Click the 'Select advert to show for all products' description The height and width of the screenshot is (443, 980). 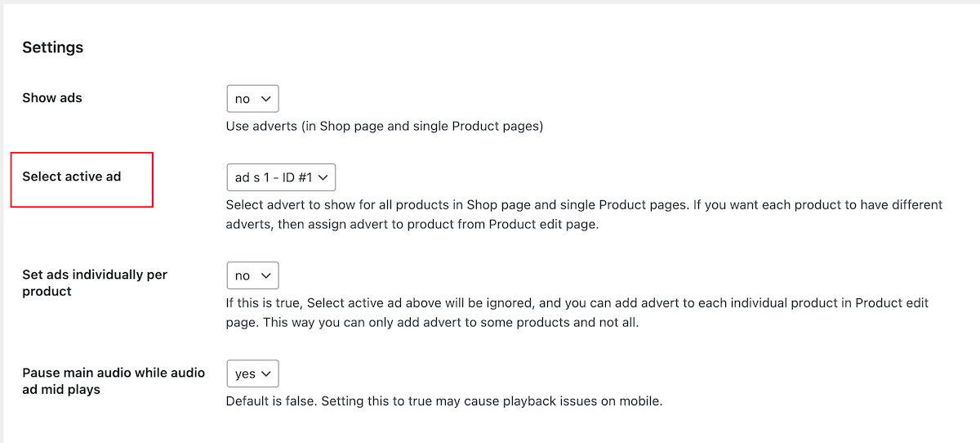click(584, 204)
